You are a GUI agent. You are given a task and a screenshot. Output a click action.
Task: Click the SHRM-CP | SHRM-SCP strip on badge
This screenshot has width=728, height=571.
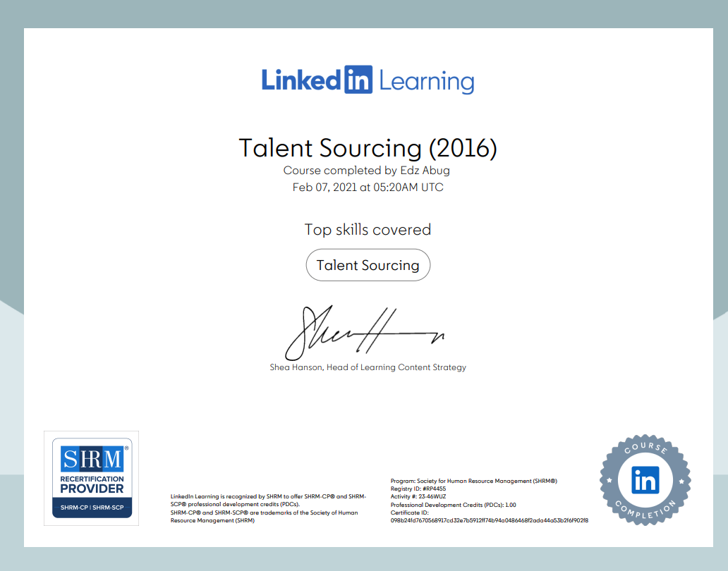click(x=91, y=509)
